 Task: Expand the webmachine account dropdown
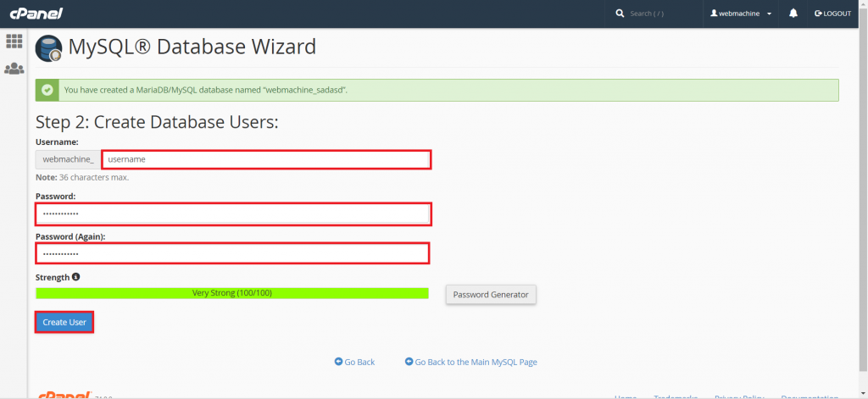pyautogui.click(x=741, y=14)
